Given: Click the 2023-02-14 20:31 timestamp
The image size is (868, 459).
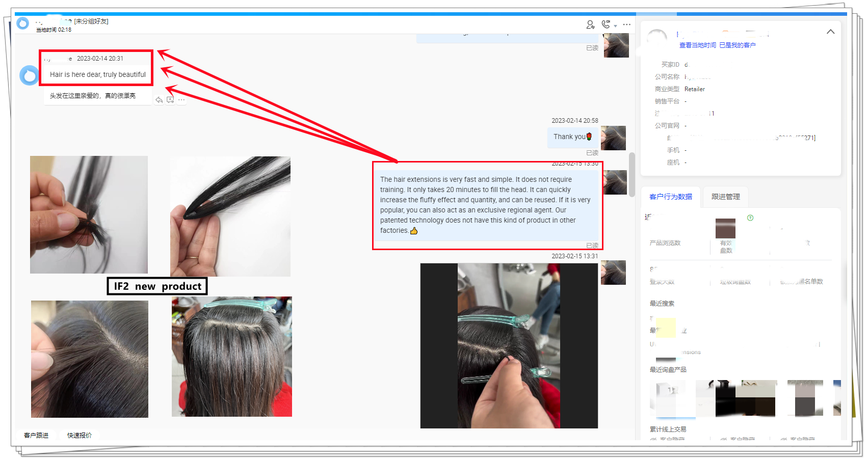Looking at the screenshot, I should pos(100,59).
